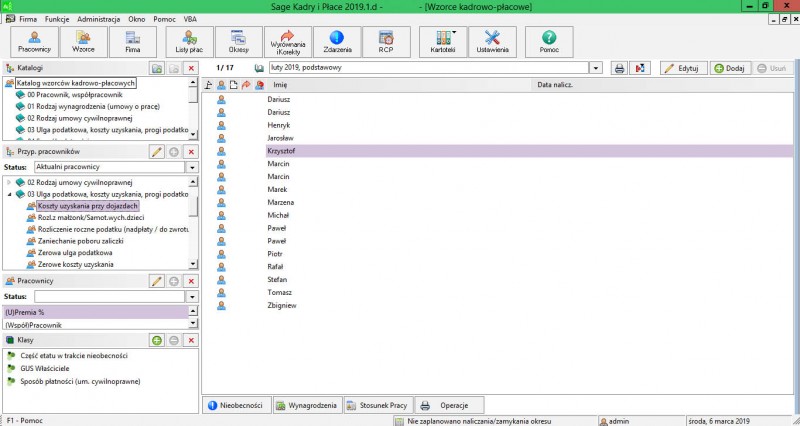Image resolution: width=800 pixels, height=426 pixels.
Task: Click the person-with-red-badge column header icon
Action: 259,85
